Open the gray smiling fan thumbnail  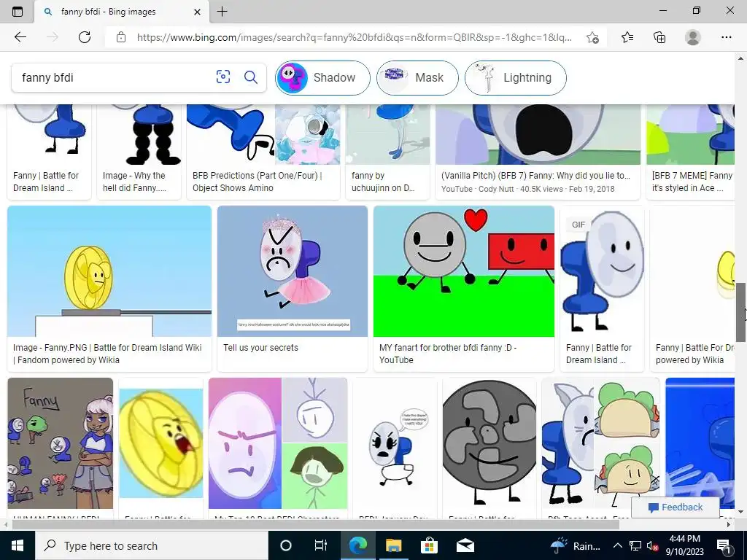[x=489, y=443]
